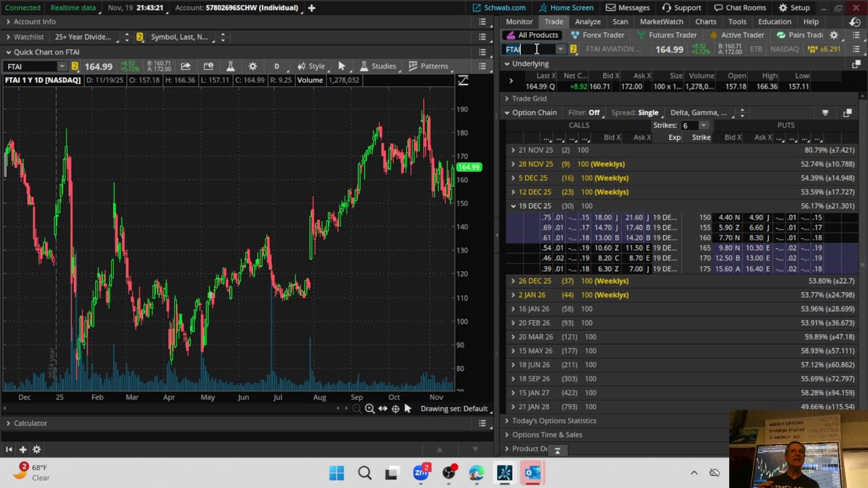Expand the 16 JAN 26 expiration row
This screenshot has height=488, width=868.
coord(513,309)
